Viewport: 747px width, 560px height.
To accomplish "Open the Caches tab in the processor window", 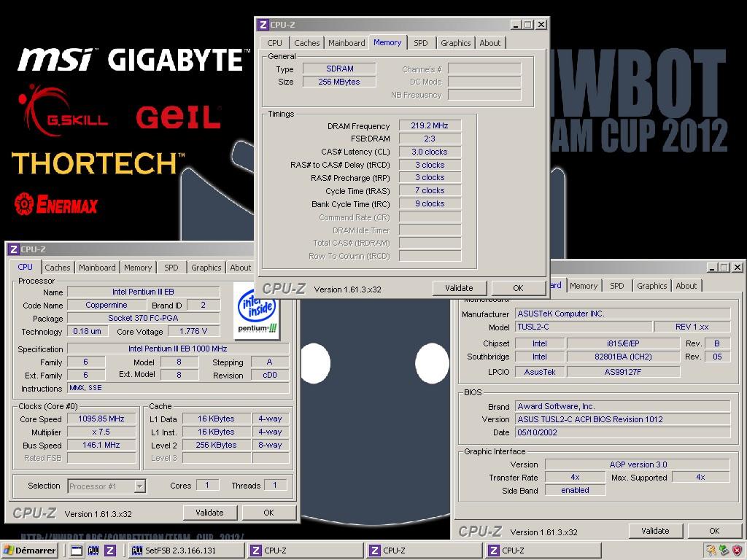I will pyautogui.click(x=58, y=268).
